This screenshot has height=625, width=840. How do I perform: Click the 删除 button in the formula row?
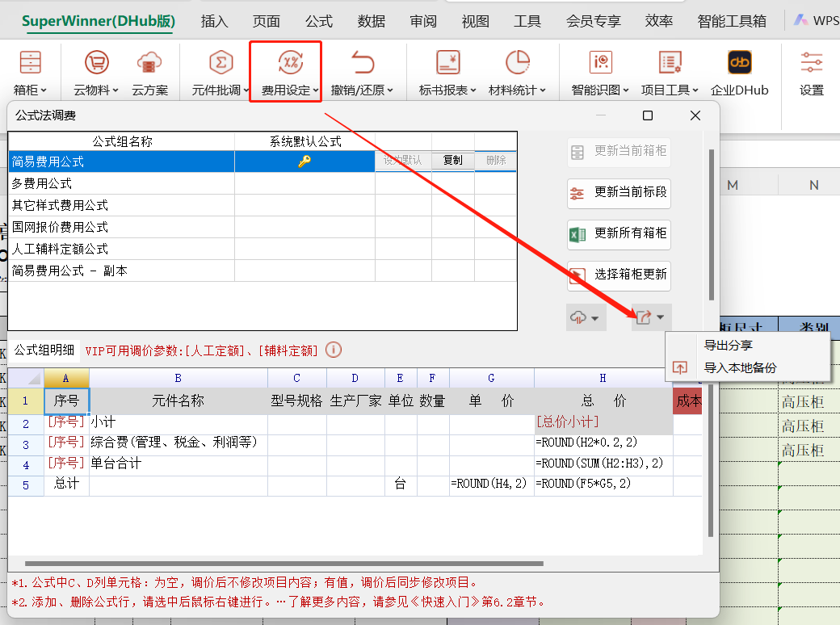[496, 160]
